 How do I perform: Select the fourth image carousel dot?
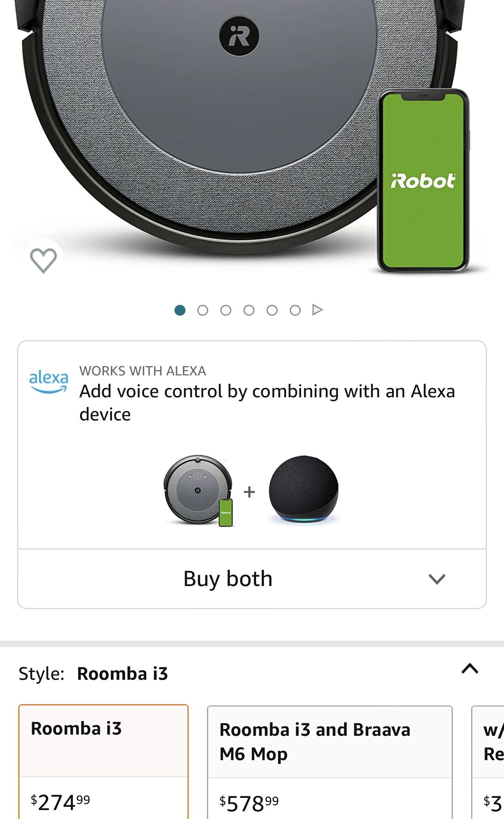click(249, 310)
